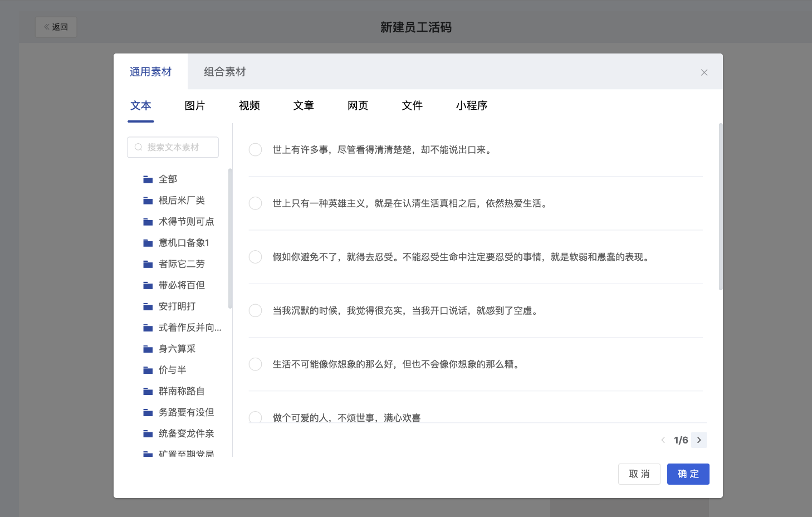Image resolution: width=812 pixels, height=517 pixels.
Task: Select radio for 生活不可能像你想象的那么好 text
Action: (x=255, y=364)
